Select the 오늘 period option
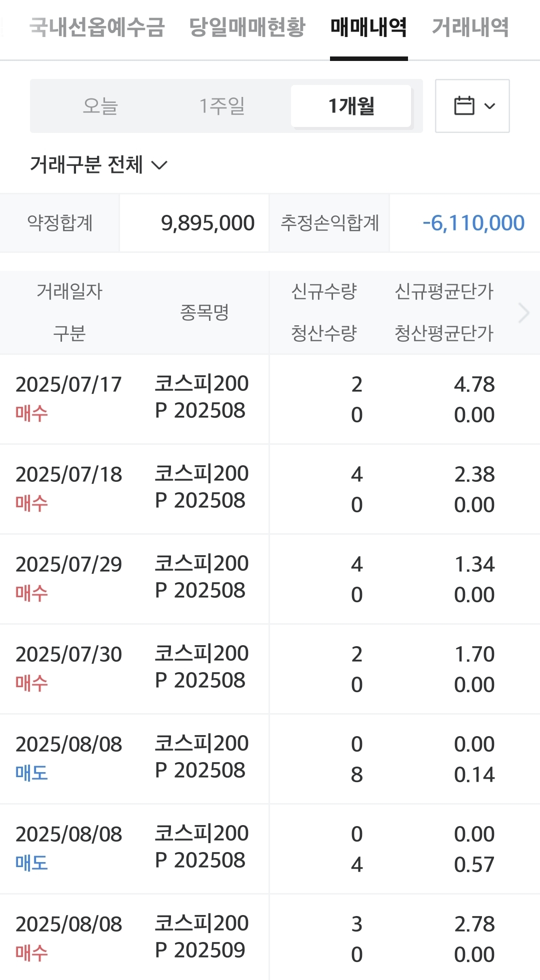Screen dimensions: 540x980 100,106
